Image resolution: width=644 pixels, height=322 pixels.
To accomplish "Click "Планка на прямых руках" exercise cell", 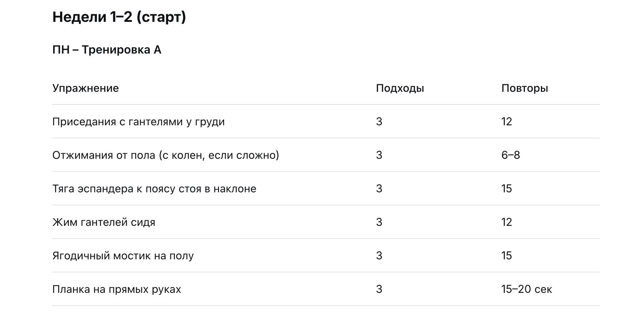I will pos(117,289).
